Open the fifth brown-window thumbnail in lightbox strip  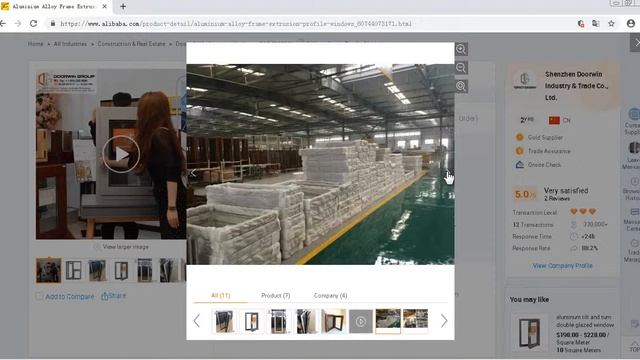click(333, 321)
